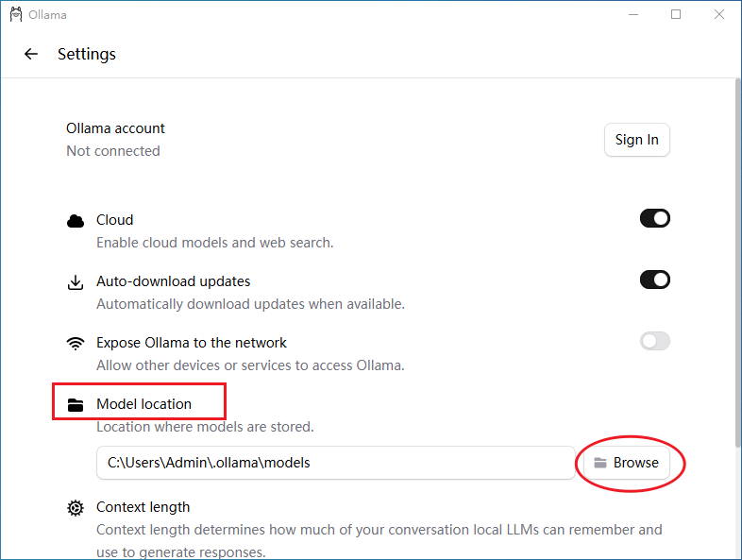Click "Automatically download updates when available." text
The image size is (742, 560).
coord(251,304)
